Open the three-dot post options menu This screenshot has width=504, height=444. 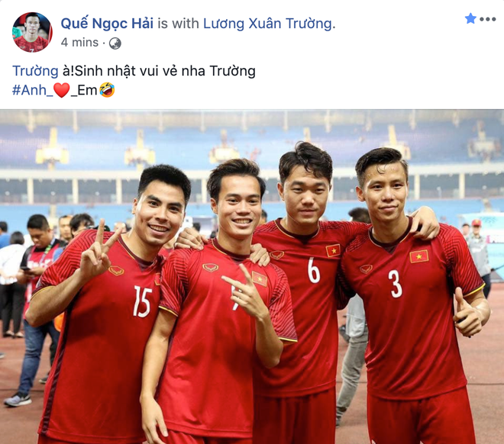coord(488,19)
